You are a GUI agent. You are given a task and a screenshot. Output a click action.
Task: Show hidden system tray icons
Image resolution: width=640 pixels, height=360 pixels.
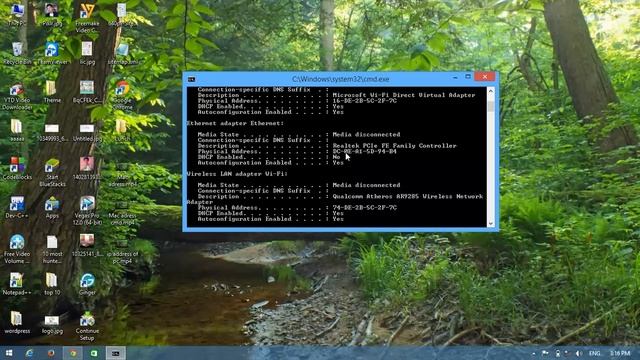point(533,353)
